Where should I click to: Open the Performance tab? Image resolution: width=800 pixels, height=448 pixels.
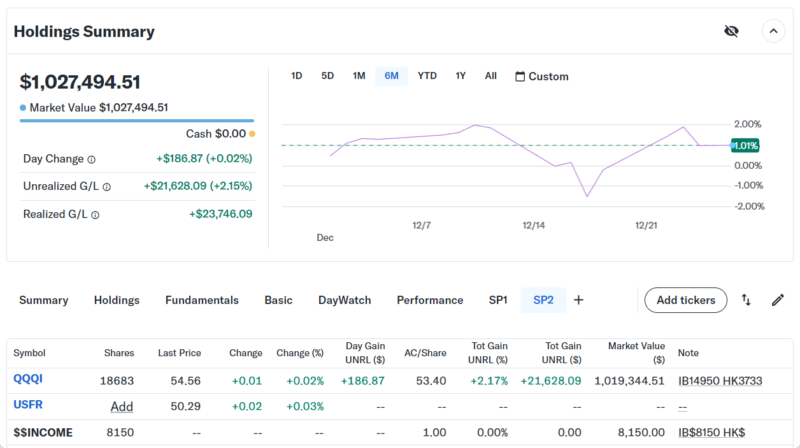pyautogui.click(x=430, y=300)
